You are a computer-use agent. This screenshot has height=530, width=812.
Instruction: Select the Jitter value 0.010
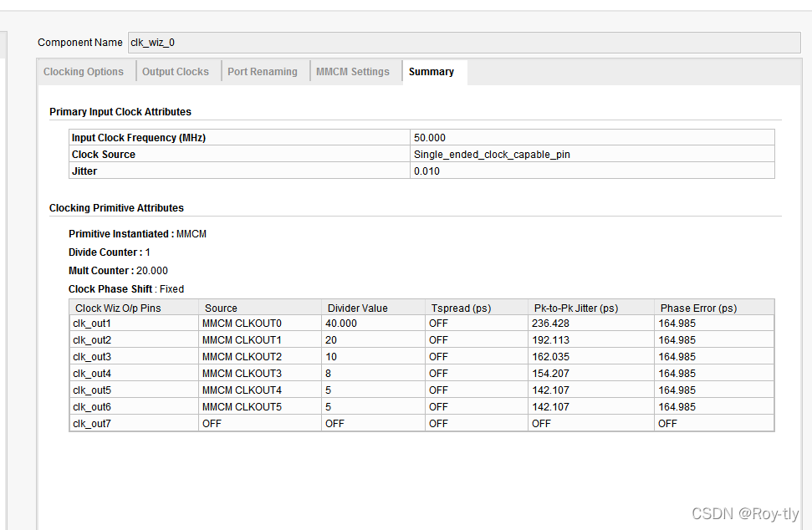[592, 171]
